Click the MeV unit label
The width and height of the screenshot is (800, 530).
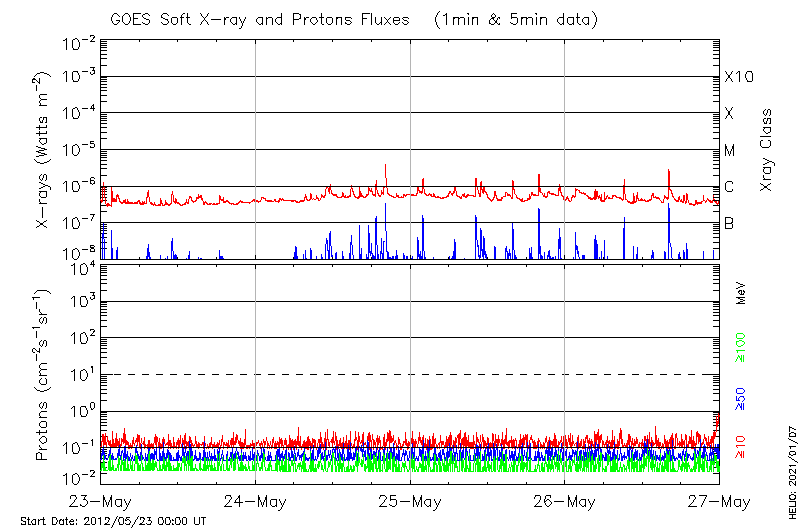pyautogui.click(x=741, y=294)
